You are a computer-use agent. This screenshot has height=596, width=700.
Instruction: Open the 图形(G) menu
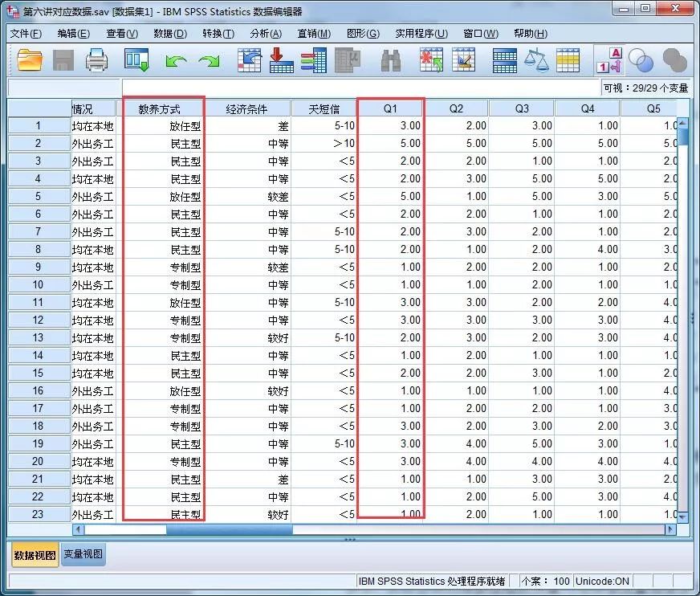pyautogui.click(x=363, y=34)
